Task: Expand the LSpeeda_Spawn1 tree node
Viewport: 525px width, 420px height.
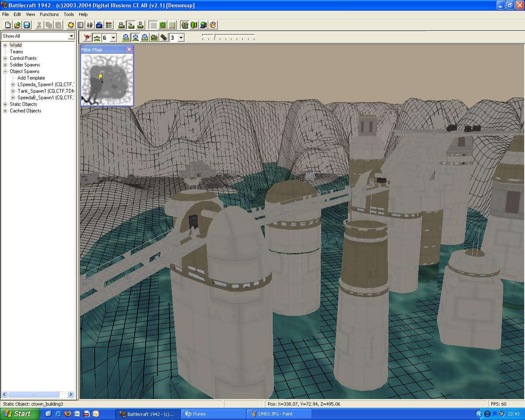Action: [x=13, y=84]
